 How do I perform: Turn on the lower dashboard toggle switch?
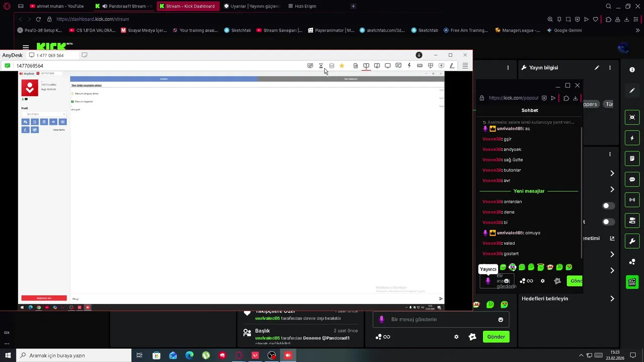608,222
